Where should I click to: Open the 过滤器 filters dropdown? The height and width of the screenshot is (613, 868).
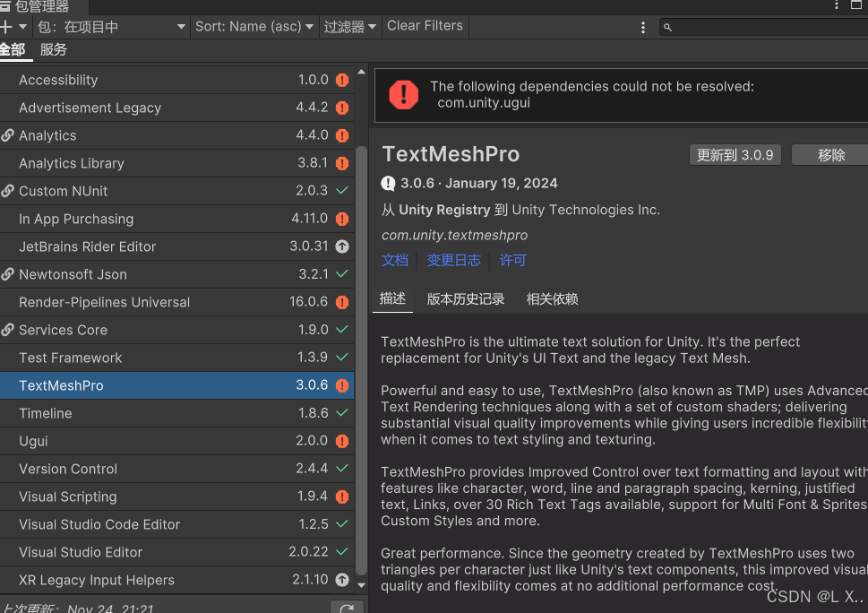click(x=350, y=27)
